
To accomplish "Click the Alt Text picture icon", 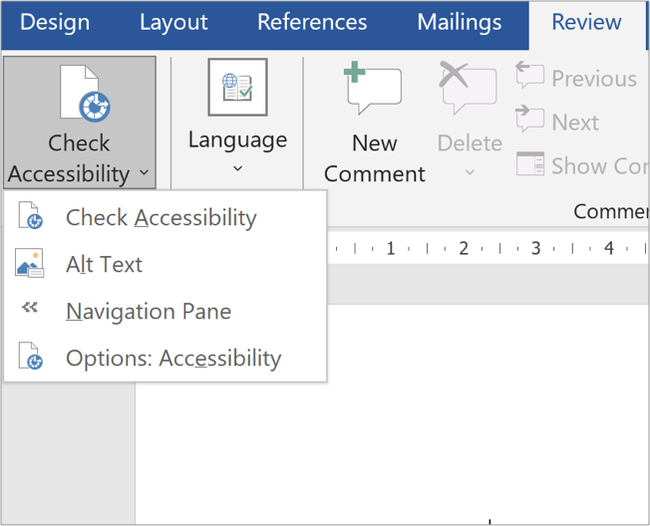I will pos(29,263).
